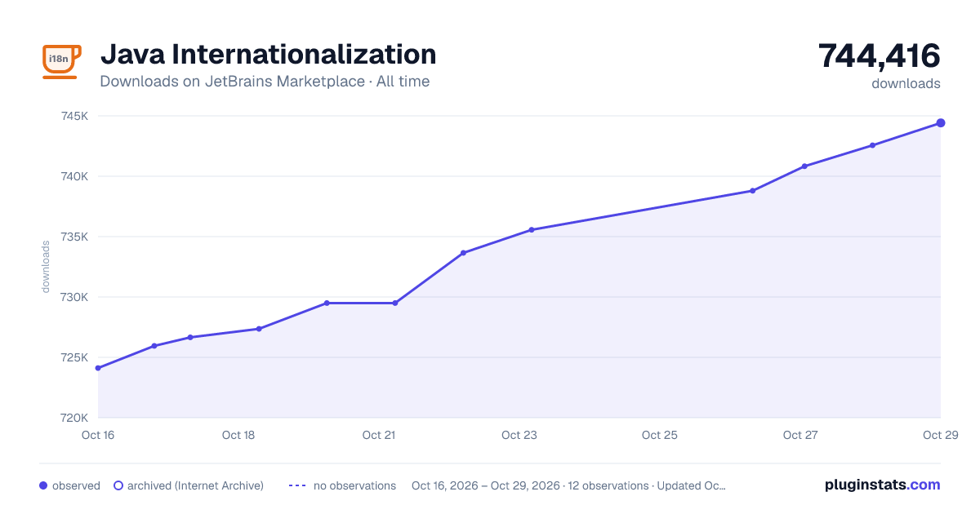The image size is (980, 514).
Task: Click the data point near 742.5K on Oct 28
Action: coord(872,145)
